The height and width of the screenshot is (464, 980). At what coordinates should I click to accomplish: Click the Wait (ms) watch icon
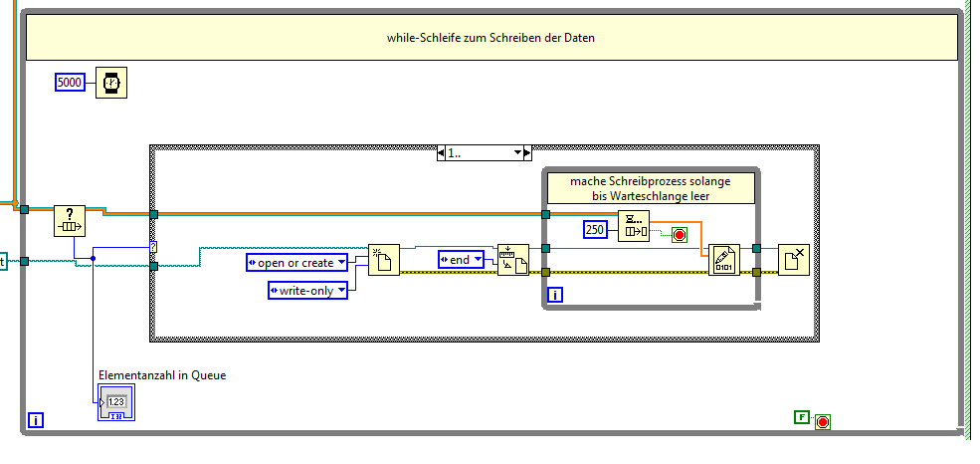[x=111, y=83]
